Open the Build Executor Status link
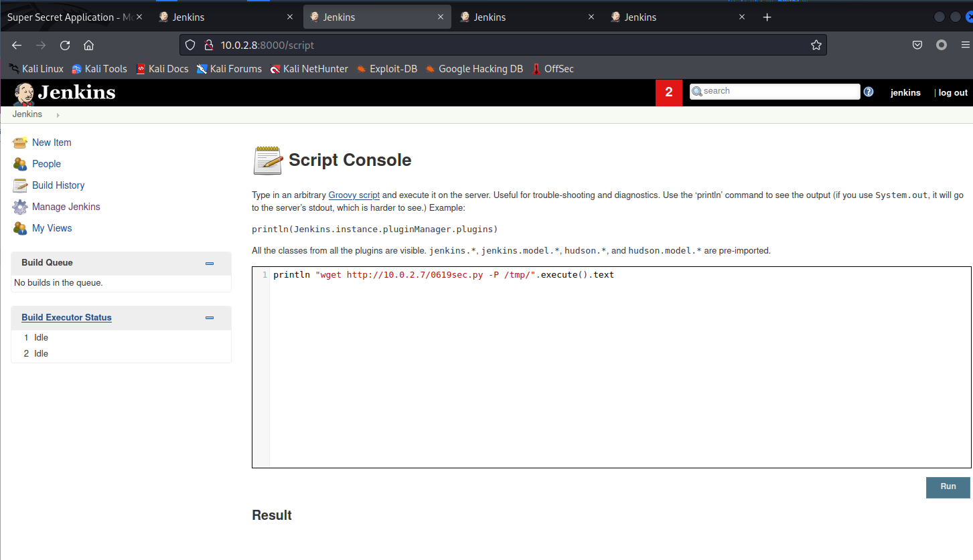Screen dimensions: 973x560 coord(66,318)
